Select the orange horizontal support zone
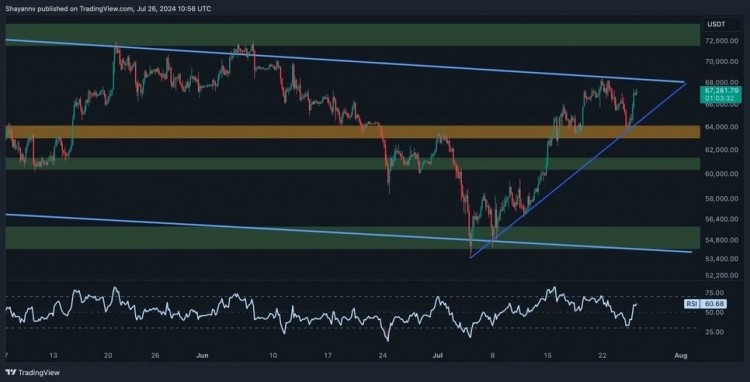Screen dimensions: 750x382 [x=353, y=132]
